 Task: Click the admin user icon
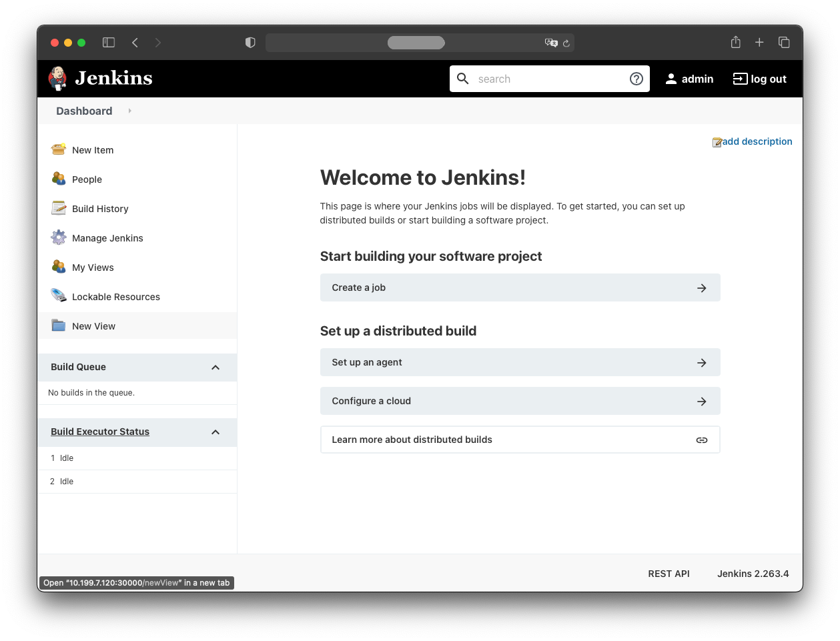[671, 78]
